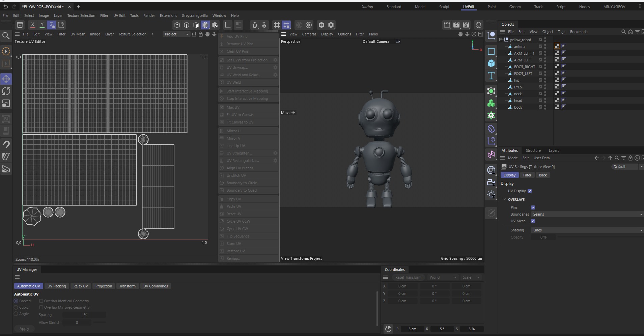This screenshot has height=336, width=644.
Task: Click the Filter button in UV Settings
Action: tap(527, 175)
